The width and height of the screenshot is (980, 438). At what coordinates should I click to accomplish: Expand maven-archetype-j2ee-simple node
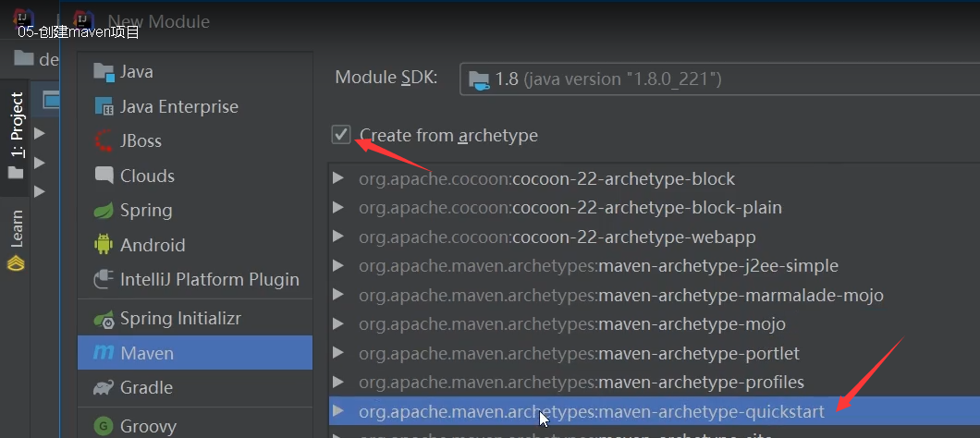click(x=338, y=266)
